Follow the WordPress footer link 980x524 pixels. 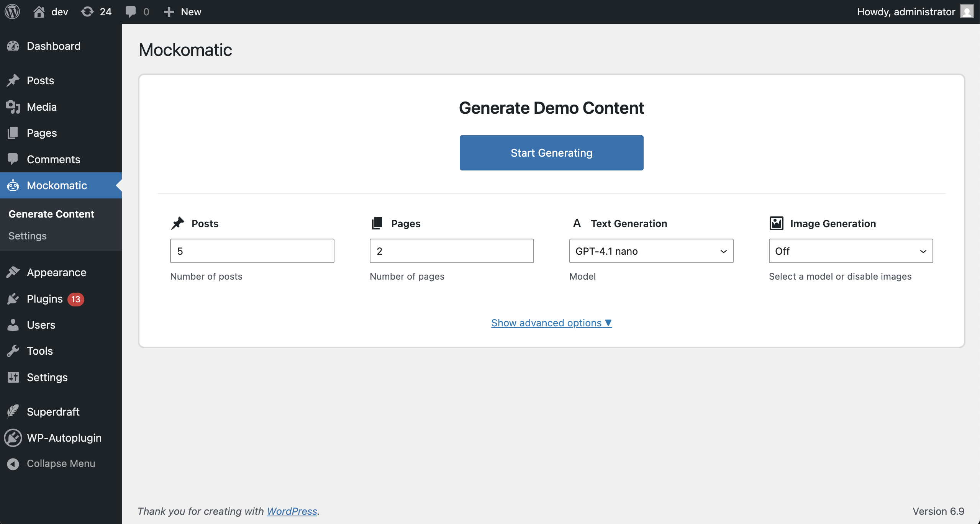pos(292,511)
